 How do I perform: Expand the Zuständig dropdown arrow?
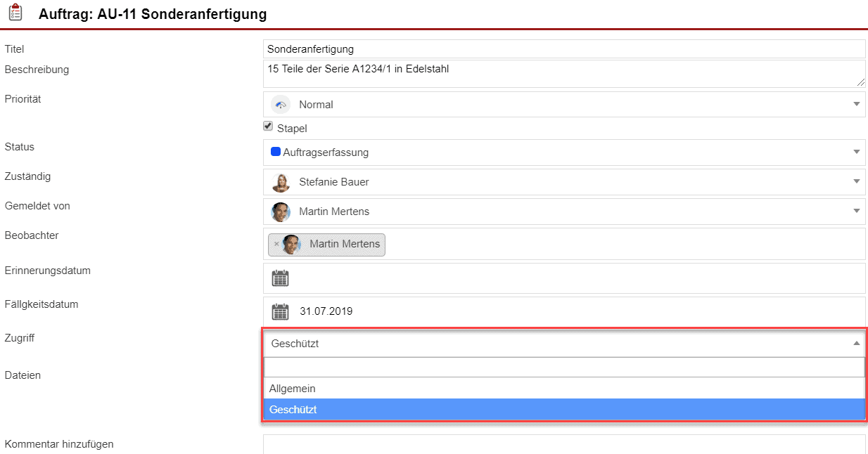(x=856, y=181)
